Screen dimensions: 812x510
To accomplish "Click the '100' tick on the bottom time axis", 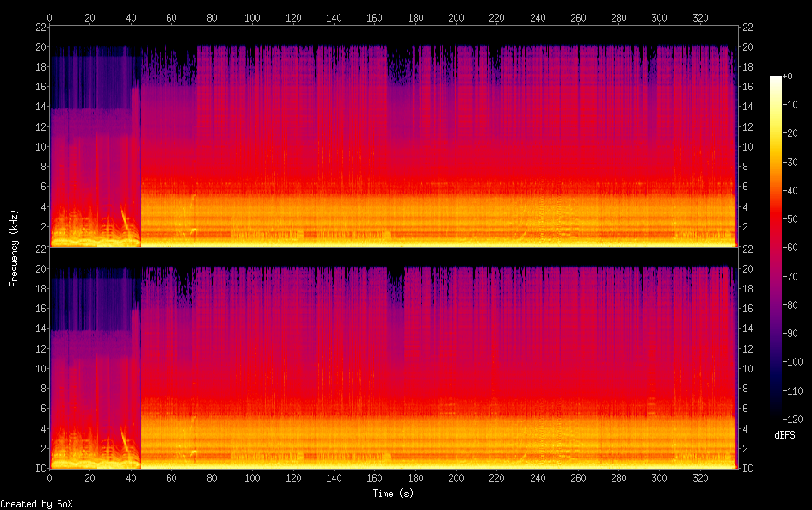I will point(252,477).
